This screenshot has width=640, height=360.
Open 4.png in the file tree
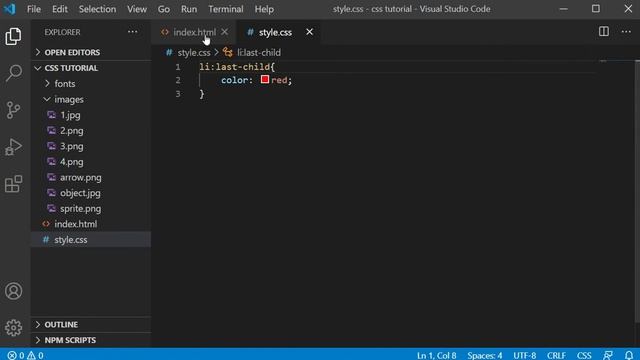[x=91, y=162]
